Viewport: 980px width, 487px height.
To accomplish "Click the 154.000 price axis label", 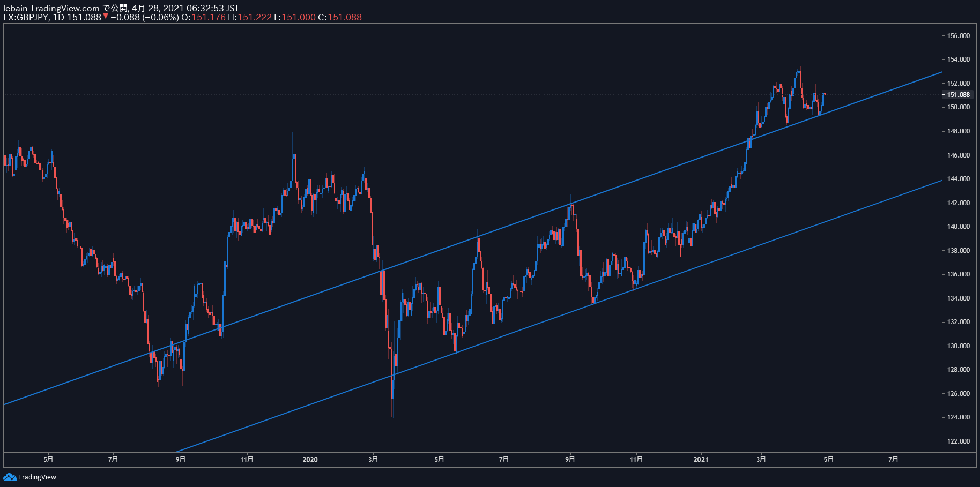I will tap(958, 59).
